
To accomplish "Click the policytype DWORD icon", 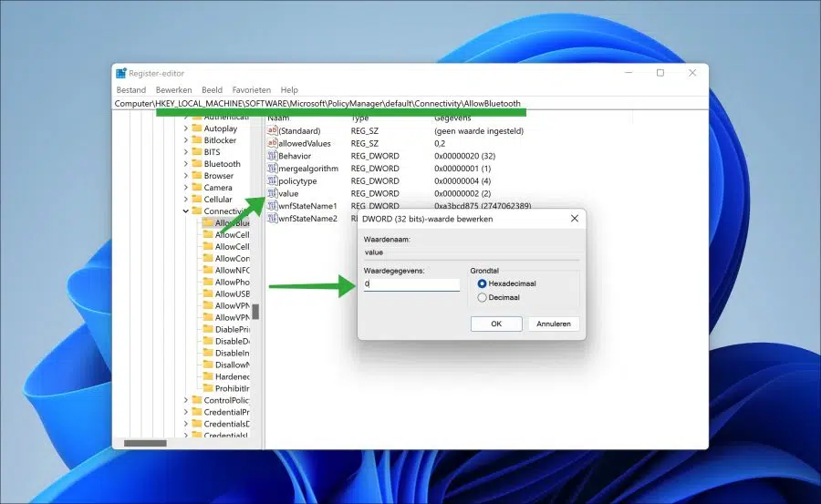I will point(272,180).
